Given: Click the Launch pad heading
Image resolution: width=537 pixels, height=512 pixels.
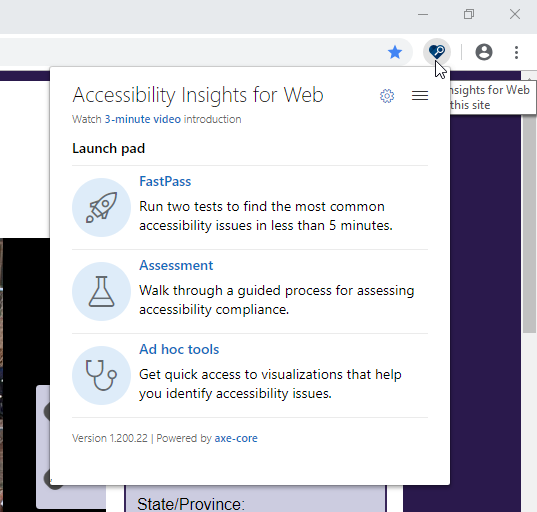Looking at the screenshot, I should pyautogui.click(x=109, y=149).
